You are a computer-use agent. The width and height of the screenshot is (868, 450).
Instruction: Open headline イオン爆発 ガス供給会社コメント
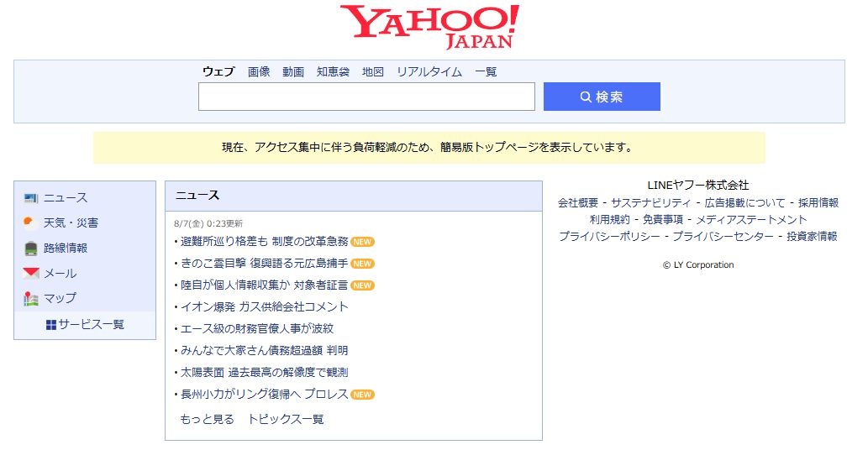click(265, 306)
